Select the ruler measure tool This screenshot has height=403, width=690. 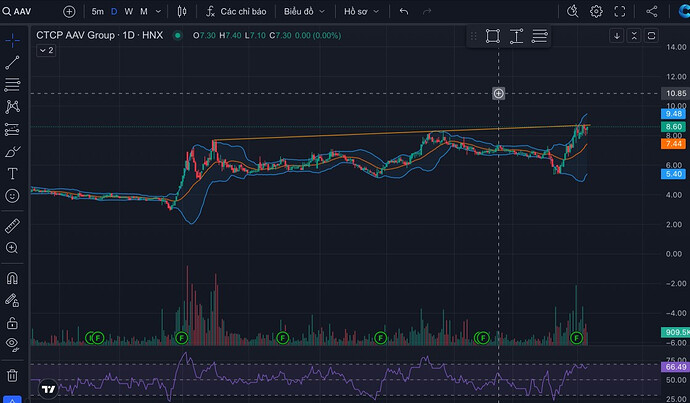(x=13, y=226)
